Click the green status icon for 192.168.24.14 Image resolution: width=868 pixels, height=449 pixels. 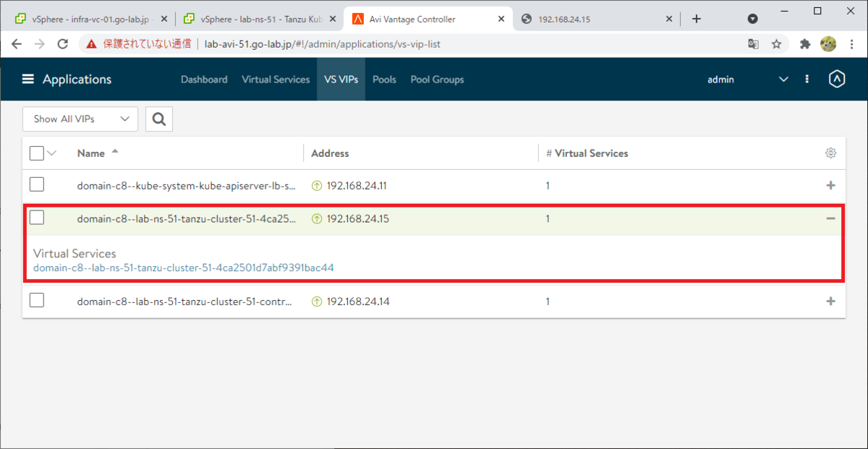[317, 302]
